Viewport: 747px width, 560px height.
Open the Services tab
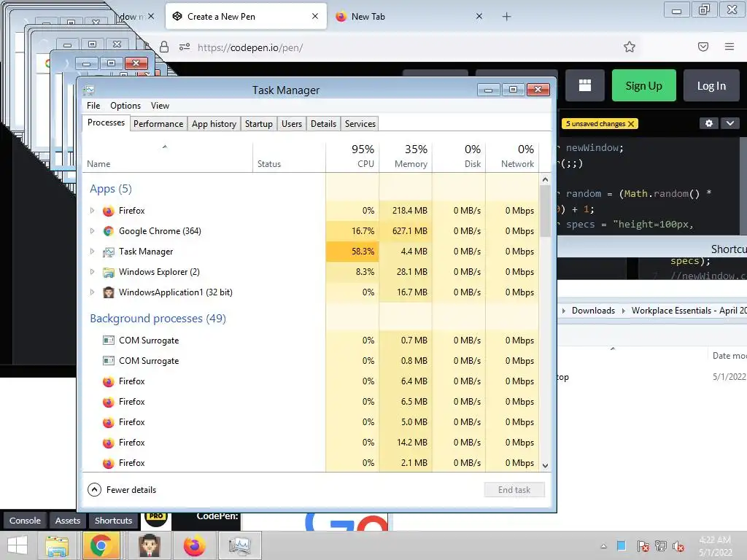[360, 124]
